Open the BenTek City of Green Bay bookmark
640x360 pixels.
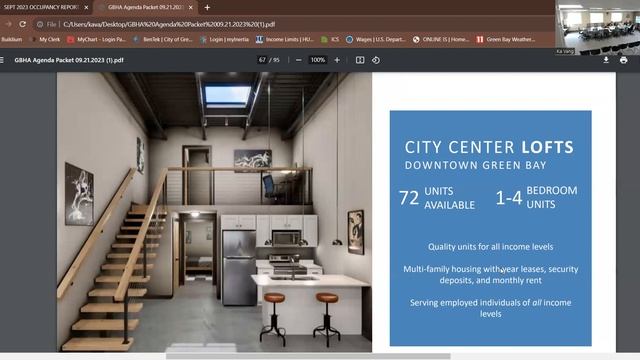pos(163,40)
